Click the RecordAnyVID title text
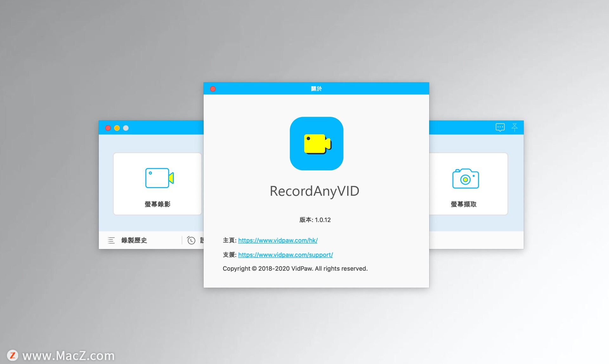This screenshot has height=364, width=609. pos(314,191)
